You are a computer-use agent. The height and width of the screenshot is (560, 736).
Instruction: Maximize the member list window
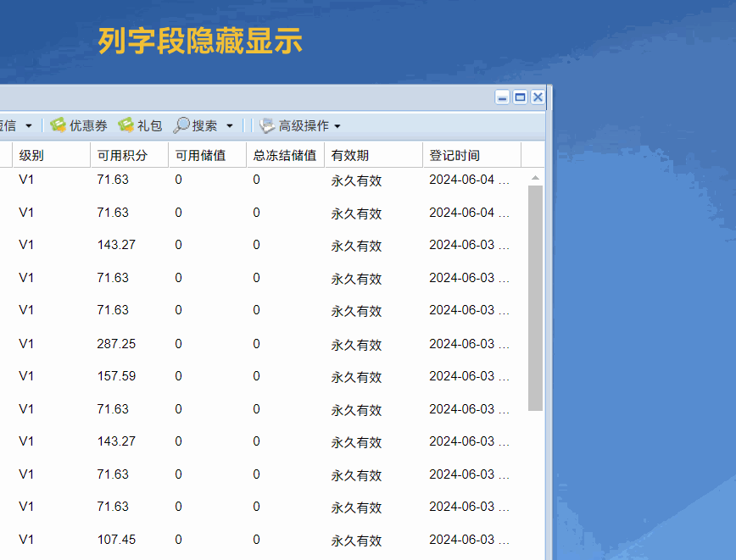coord(520,97)
